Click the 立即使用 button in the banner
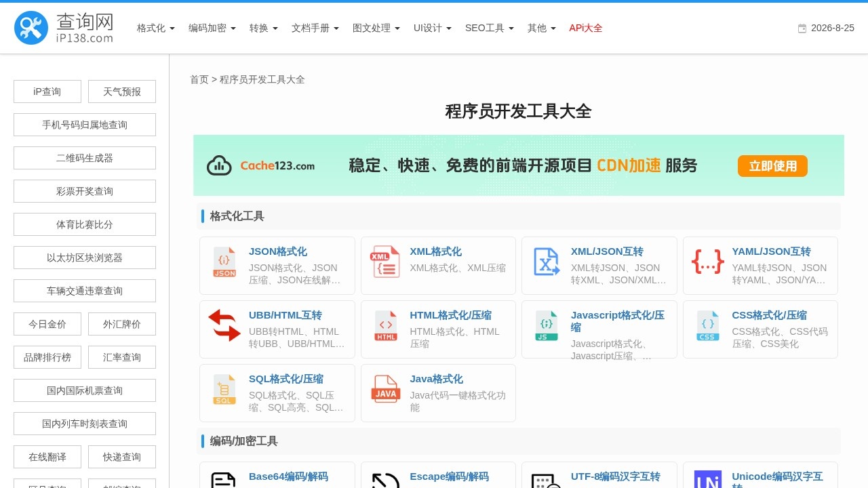The height and width of the screenshot is (488, 868). pos(772,166)
